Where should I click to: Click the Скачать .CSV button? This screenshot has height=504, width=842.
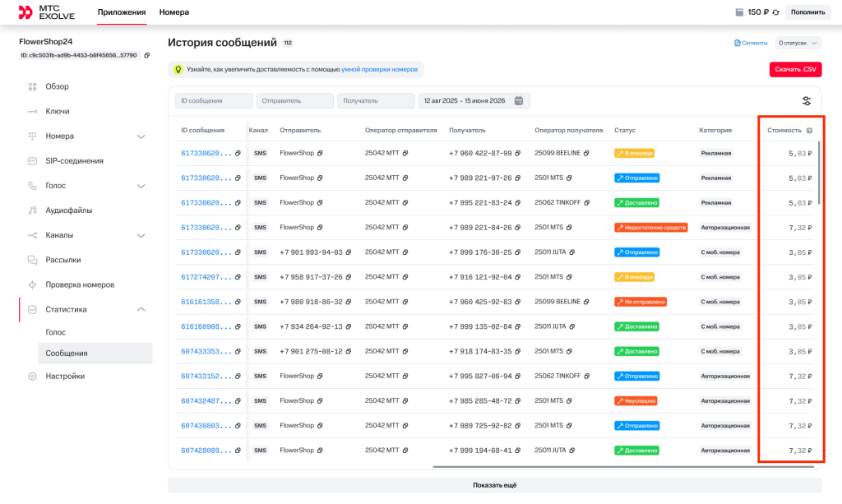pos(795,69)
